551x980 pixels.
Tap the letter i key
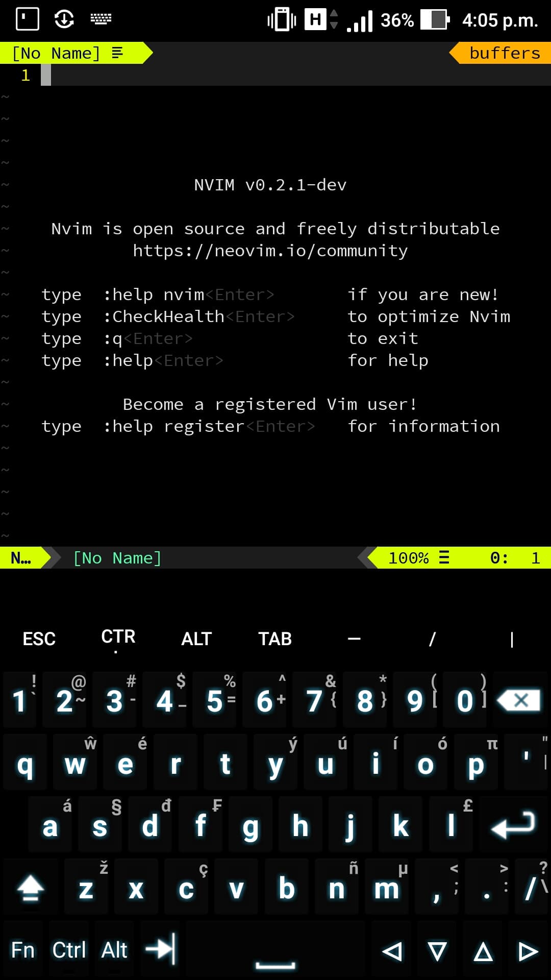(375, 763)
